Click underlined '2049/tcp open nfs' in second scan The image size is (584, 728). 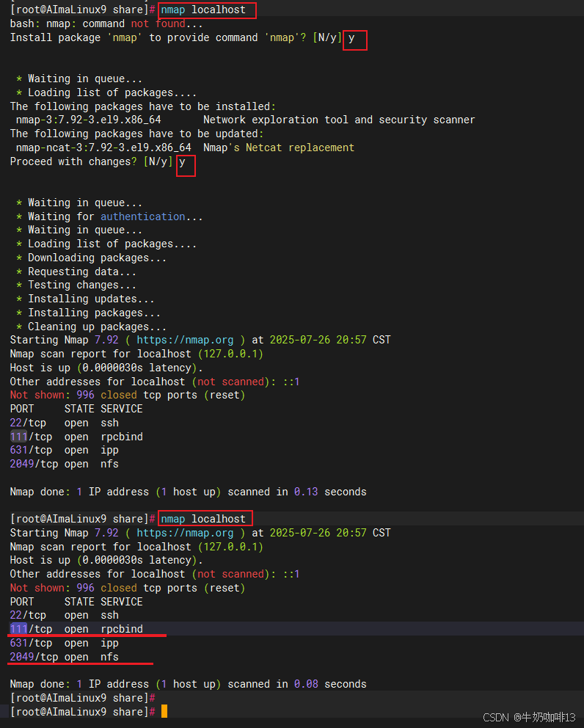(65, 657)
